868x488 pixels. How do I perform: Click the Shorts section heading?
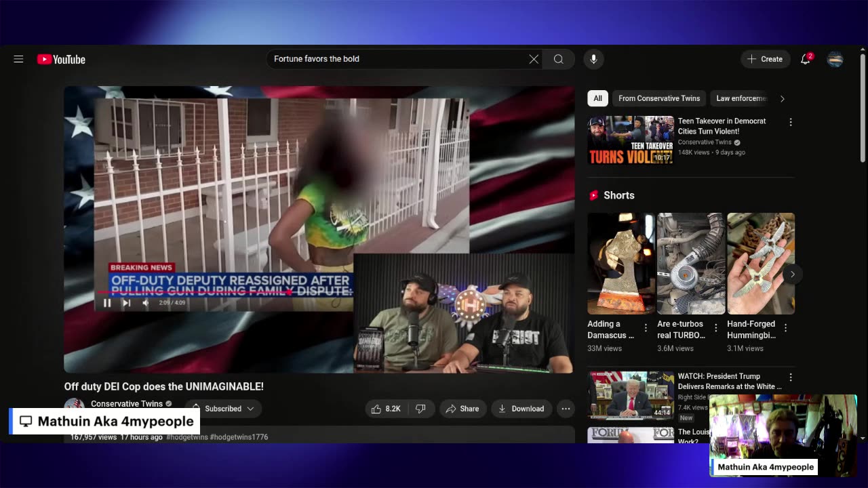(x=618, y=195)
